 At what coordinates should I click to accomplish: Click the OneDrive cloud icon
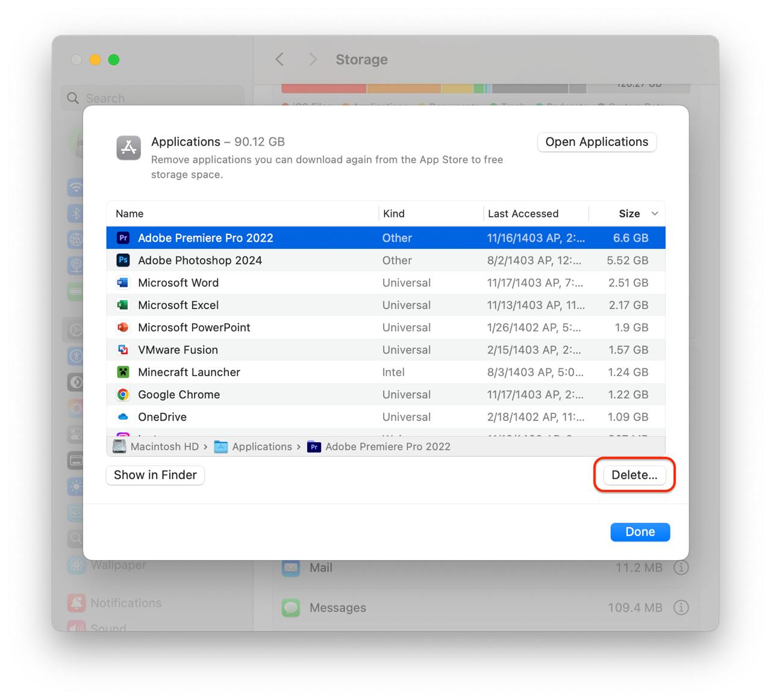pyautogui.click(x=123, y=417)
